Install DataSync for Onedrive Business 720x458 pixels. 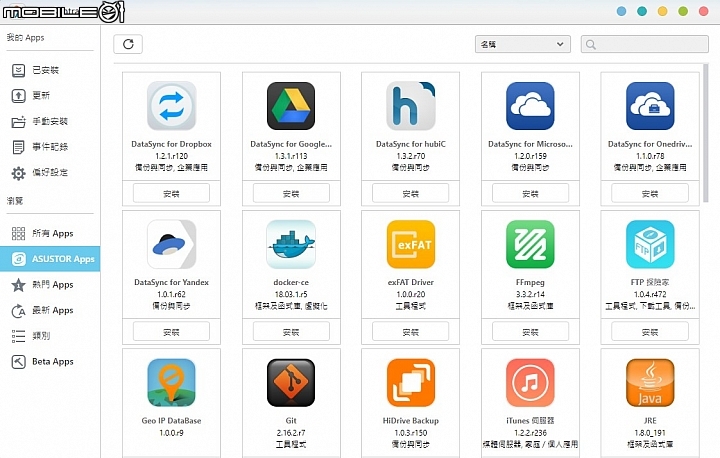coord(650,193)
